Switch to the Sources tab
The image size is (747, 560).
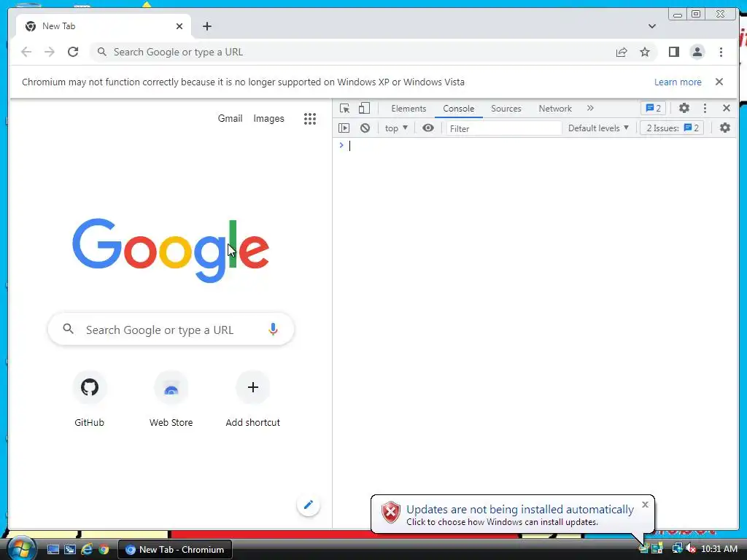[x=506, y=109]
